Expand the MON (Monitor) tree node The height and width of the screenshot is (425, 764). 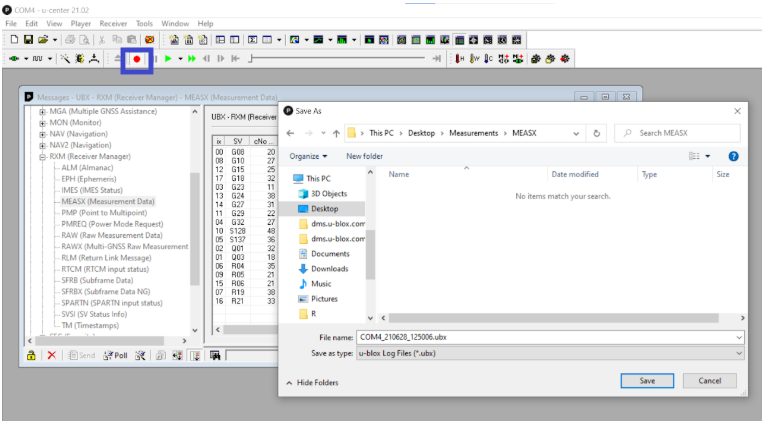click(x=43, y=123)
